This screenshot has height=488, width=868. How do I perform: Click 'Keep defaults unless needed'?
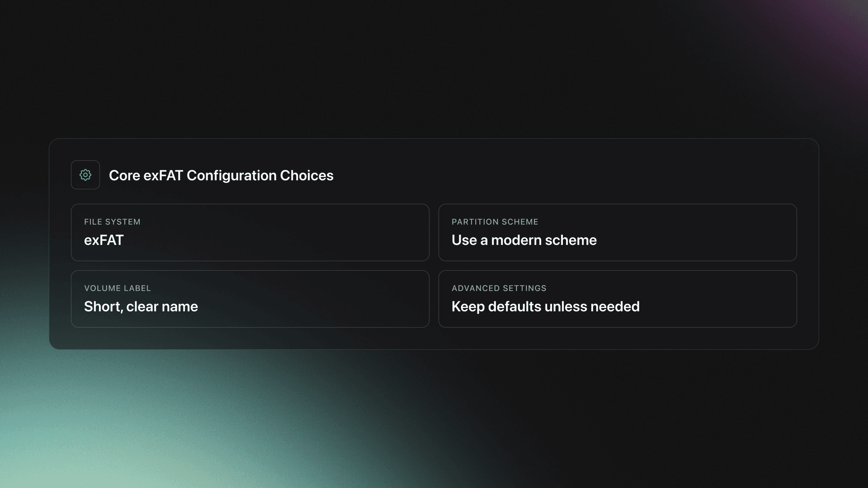tap(546, 306)
